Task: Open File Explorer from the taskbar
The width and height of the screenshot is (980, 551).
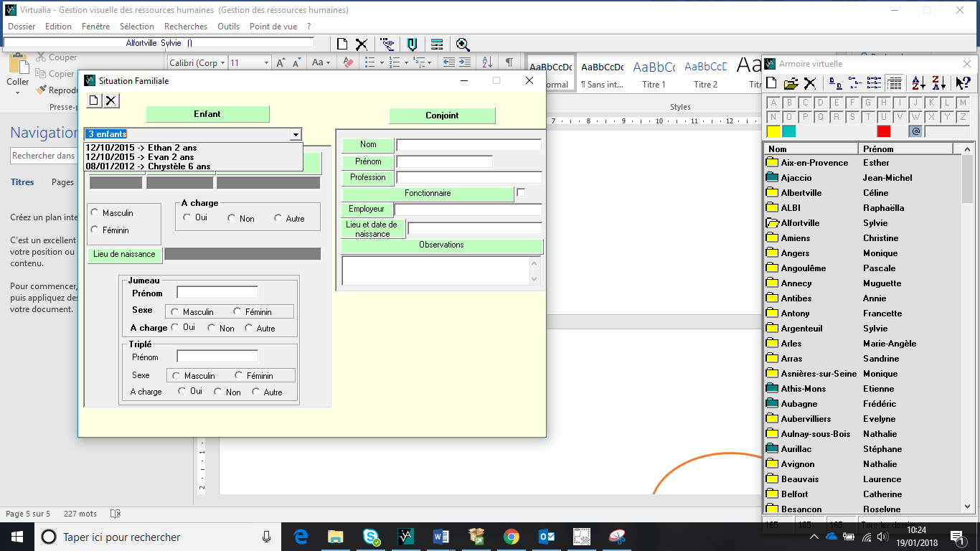Action: tap(336, 537)
